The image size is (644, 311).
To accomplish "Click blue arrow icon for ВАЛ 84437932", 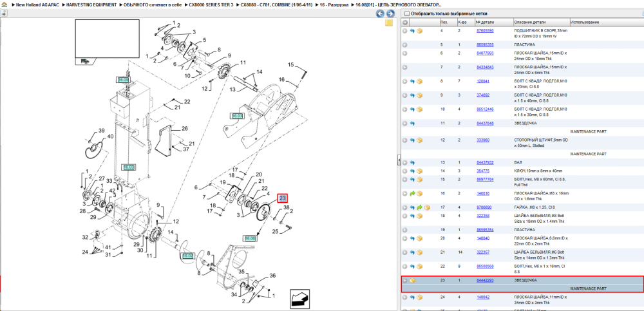I will [x=412, y=163].
